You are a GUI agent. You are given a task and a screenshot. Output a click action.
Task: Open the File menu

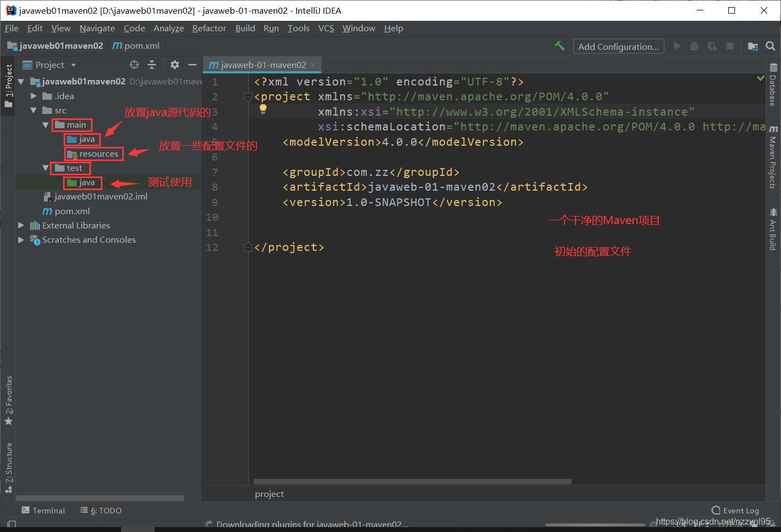tap(12, 28)
